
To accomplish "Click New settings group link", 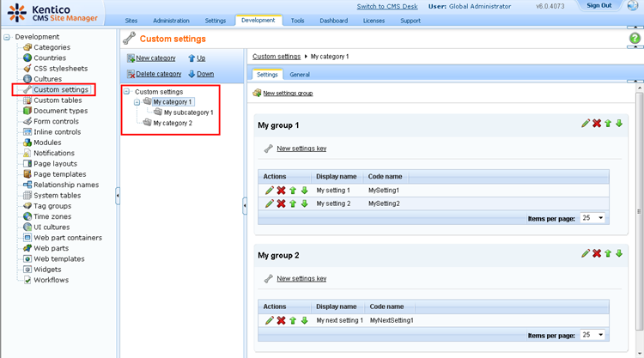I will [x=288, y=94].
